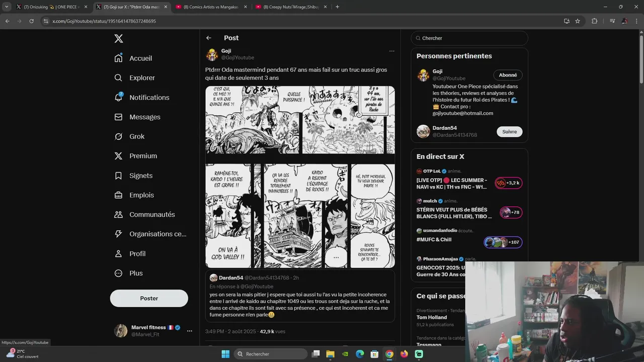Open Tom Holland trending topic
Image resolution: width=644 pixels, height=362 pixels.
tap(432, 317)
